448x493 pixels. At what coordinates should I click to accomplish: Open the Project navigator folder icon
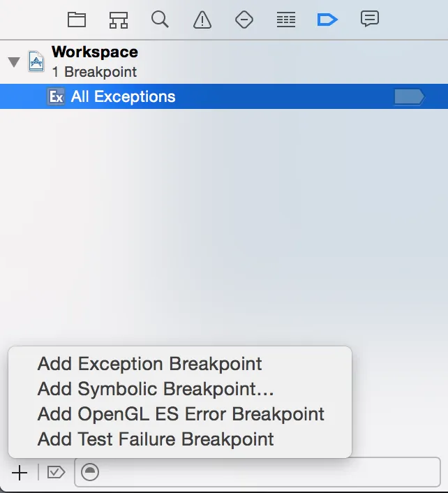coord(77,20)
